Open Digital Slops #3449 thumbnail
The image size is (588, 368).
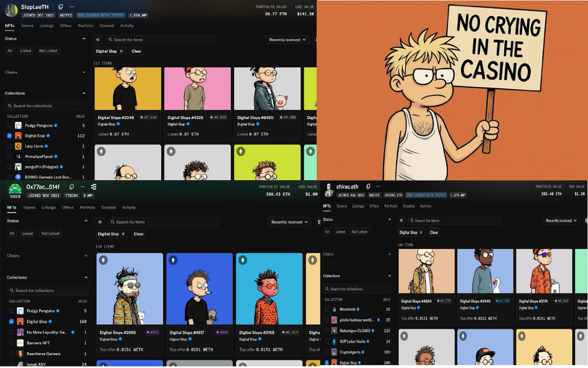(485, 271)
